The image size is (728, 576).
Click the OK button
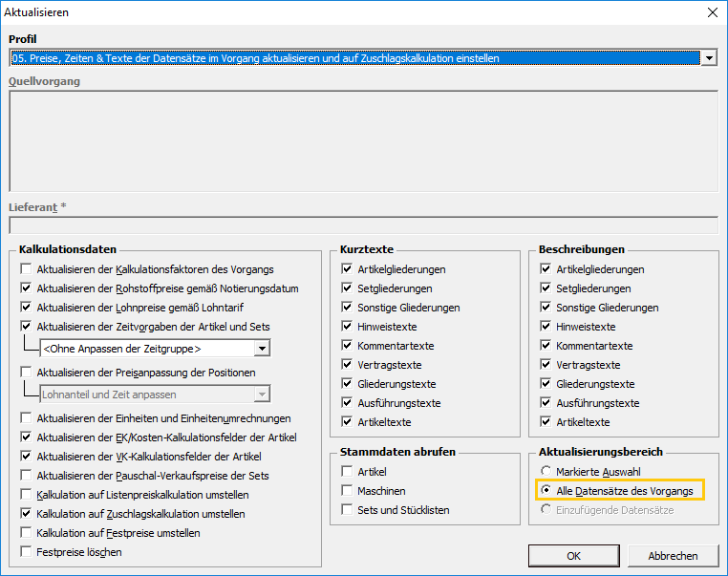coord(573,556)
